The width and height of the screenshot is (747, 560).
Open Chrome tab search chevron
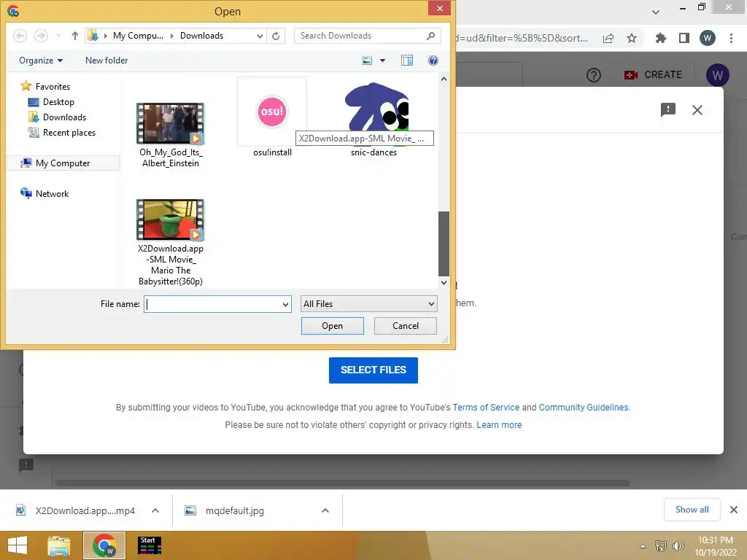coord(656,12)
